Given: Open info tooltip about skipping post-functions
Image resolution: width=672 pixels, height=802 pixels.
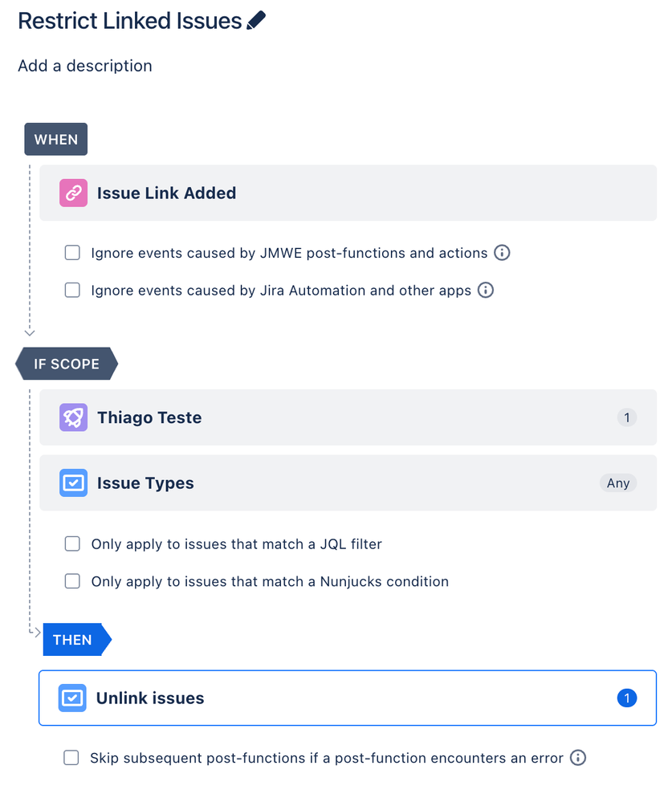Looking at the screenshot, I should 576,757.
